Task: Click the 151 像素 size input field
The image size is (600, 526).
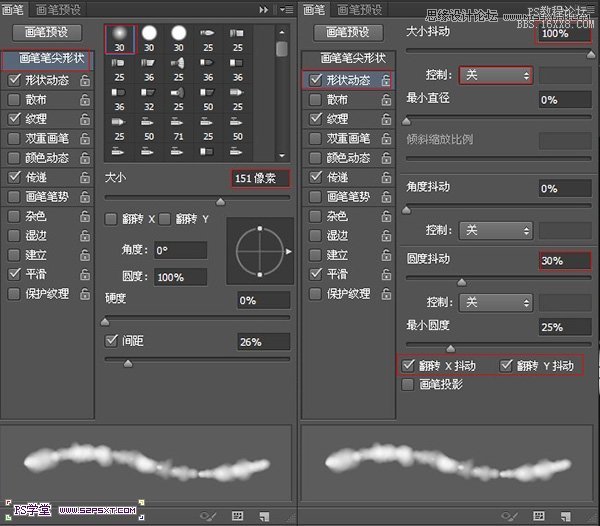Action: click(x=260, y=178)
